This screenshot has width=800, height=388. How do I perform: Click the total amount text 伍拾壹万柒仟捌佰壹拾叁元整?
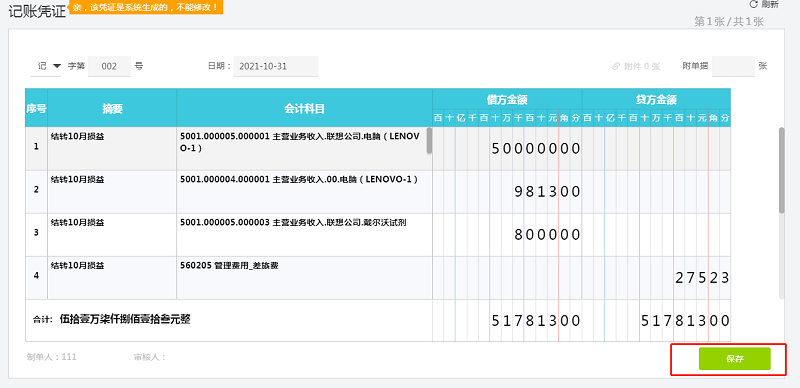(125, 320)
